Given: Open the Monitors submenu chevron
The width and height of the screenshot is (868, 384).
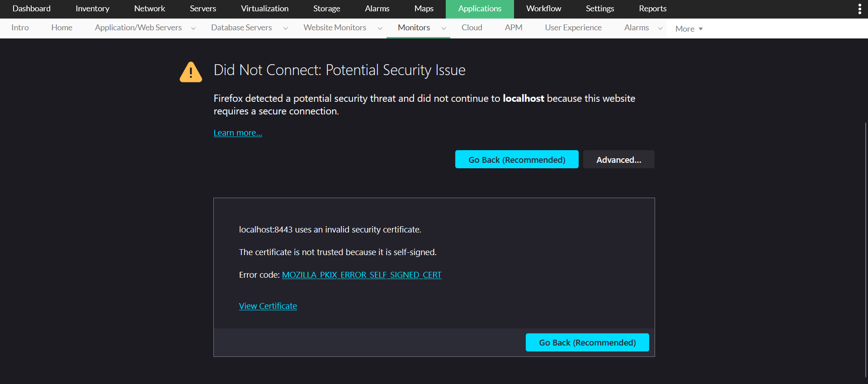Looking at the screenshot, I should (444, 28).
